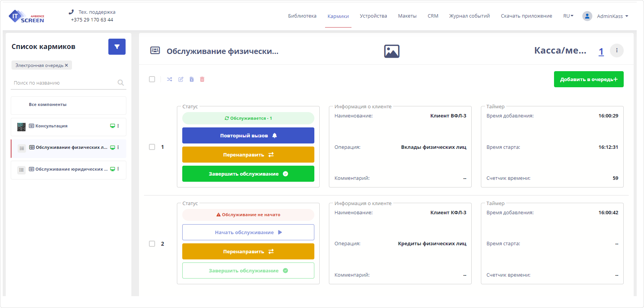
Task: Click the edit pencil toolbar icon
Action: point(181,79)
